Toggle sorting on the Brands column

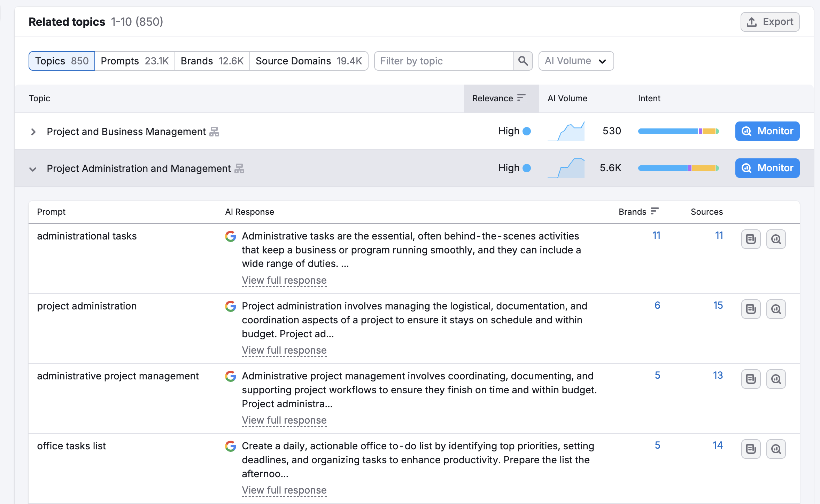(x=639, y=212)
